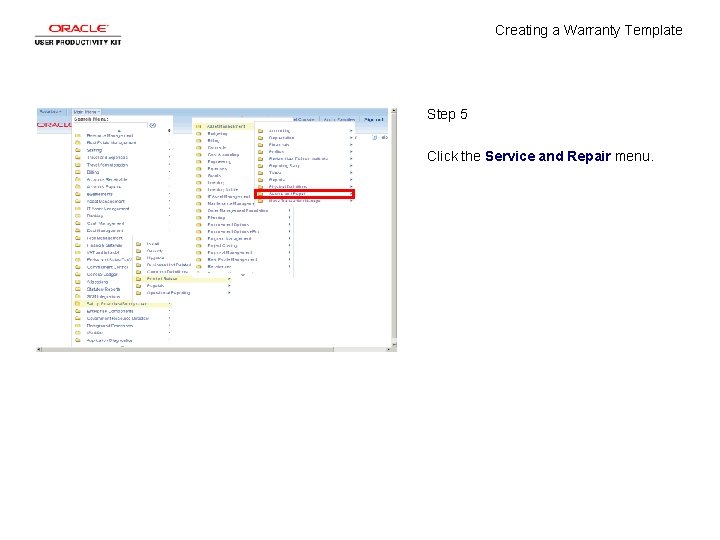The width and height of the screenshot is (720, 540).
Task: Click the Add to Favorites link
Action: point(339,119)
